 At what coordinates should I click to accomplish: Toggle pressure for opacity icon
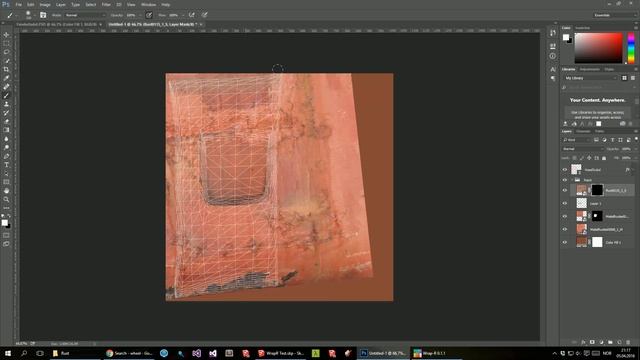149,15
